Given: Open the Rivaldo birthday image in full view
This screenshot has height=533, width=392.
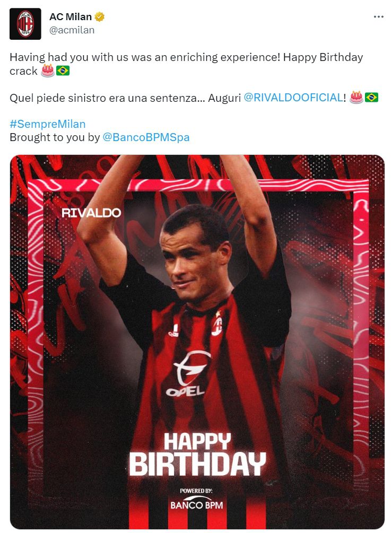Looking at the screenshot, I should 197,342.
